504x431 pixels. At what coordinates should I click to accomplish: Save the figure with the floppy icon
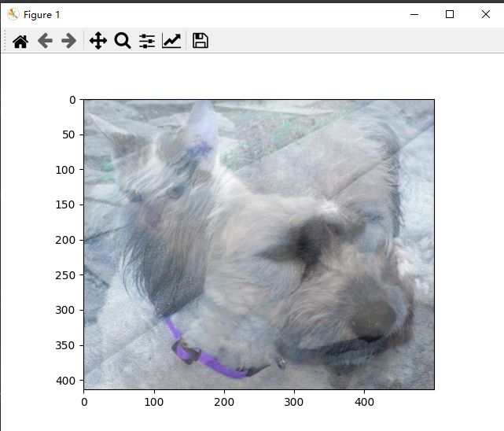coord(200,41)
